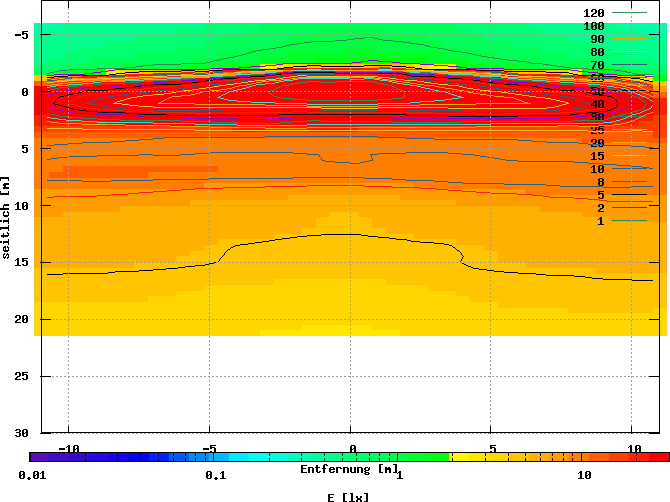Image resolution: width=670 pixels, height=502 pixels.
Task: Click x-axis tick label "-10"
Action: [x=68, y=448]
